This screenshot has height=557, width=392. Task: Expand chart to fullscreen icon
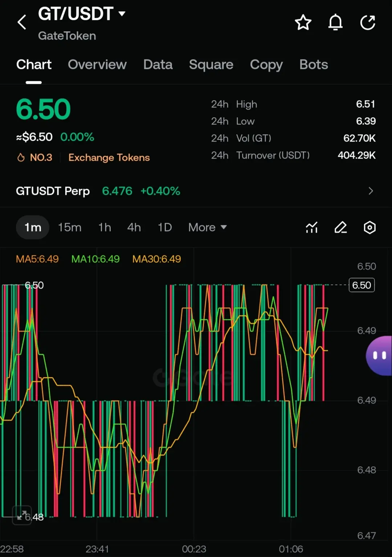[22, 515]
